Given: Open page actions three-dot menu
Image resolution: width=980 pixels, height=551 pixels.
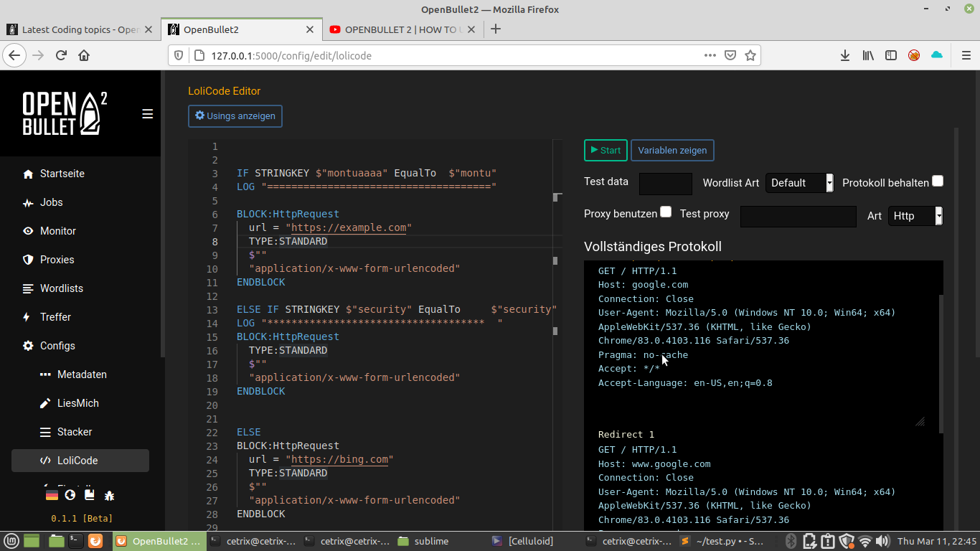Looking at the screenshot, I should [710, 55].
